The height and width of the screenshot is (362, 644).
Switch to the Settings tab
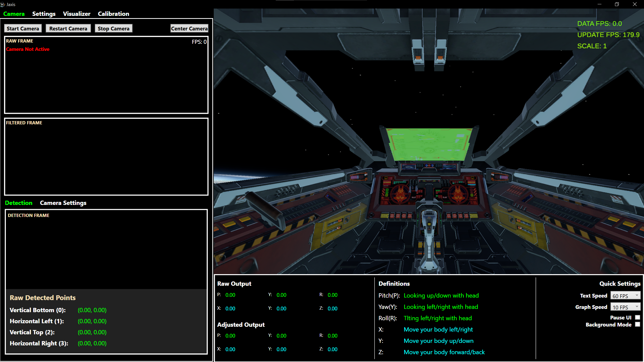(x=44, y=14)
